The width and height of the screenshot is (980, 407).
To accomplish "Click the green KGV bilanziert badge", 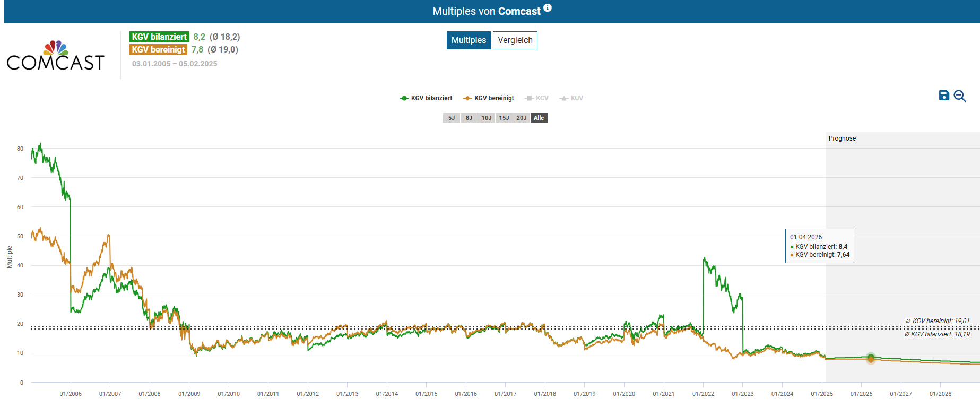I will pos(159,37).
